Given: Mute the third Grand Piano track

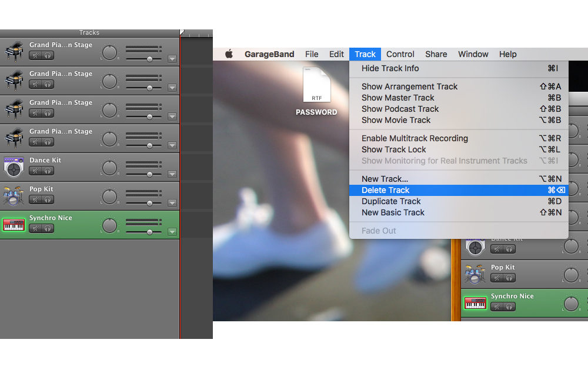Looking at the screenshot, I should coord(35,113).
